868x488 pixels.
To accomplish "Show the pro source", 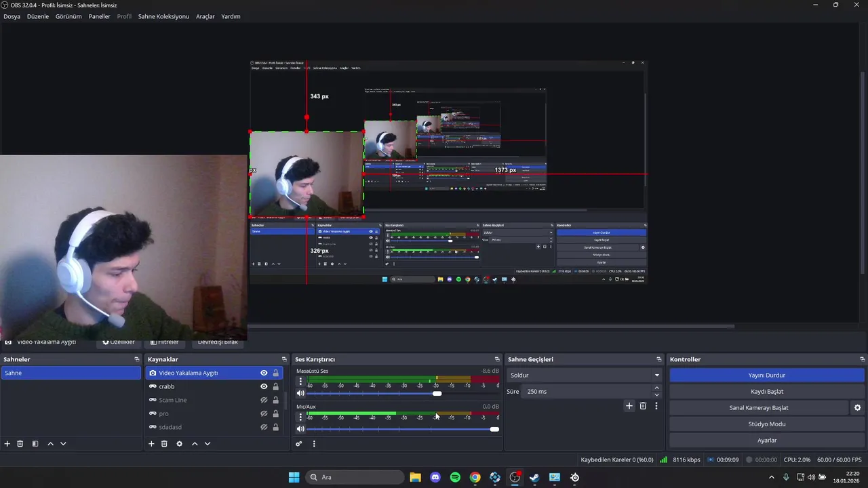I will (264, 413).
